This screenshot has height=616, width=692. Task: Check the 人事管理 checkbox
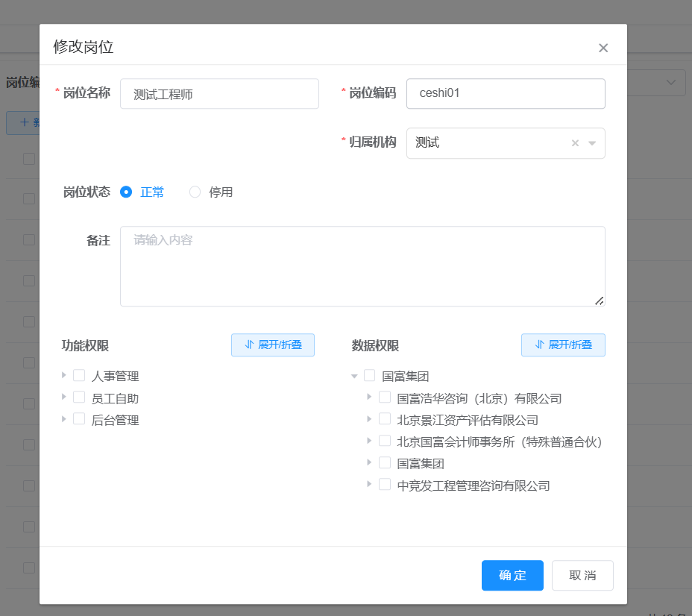pos(79,375)
